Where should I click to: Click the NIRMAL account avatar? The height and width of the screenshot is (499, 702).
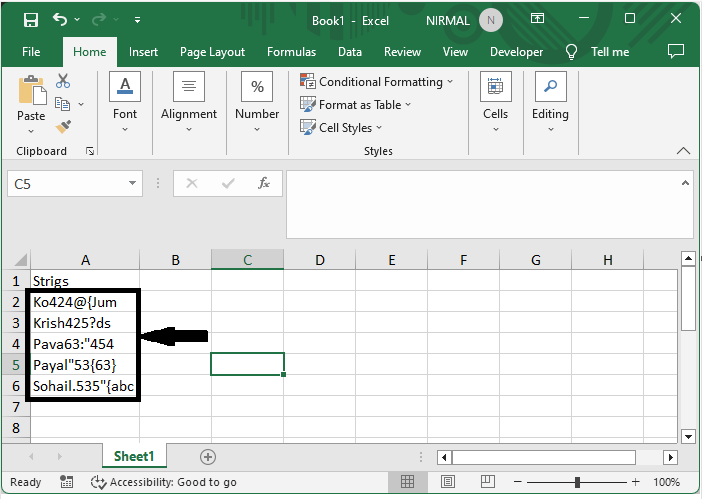tap(491, 20)
